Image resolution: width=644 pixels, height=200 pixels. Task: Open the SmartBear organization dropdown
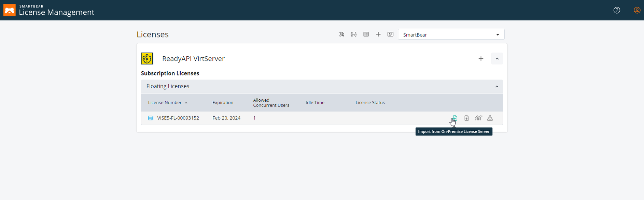451,34
